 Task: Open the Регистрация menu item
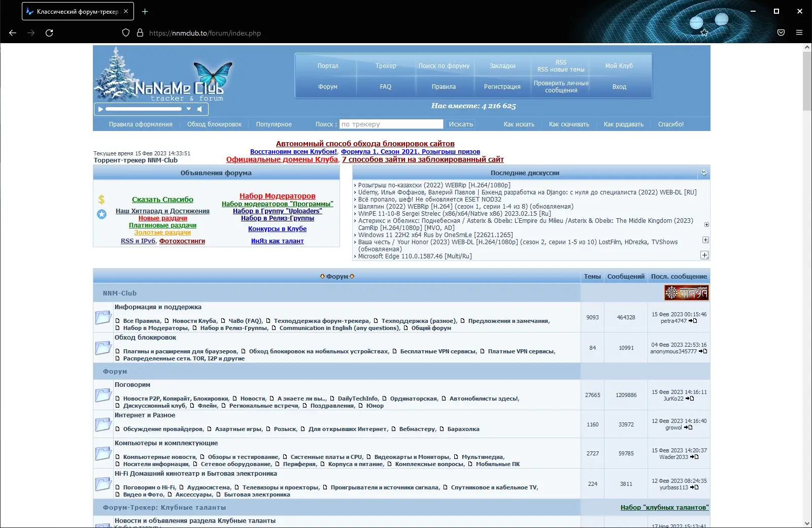[x=502, y=87]
